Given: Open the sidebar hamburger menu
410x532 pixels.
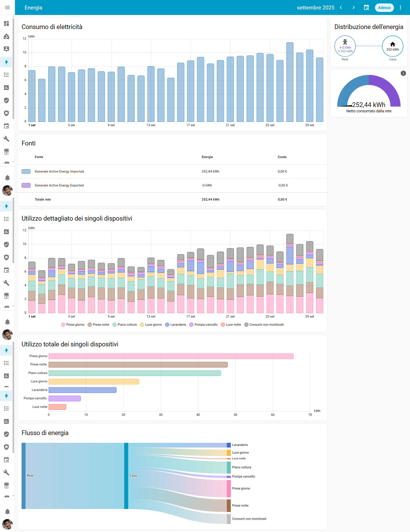Looking at the screenshot, I should coord(7,7).
